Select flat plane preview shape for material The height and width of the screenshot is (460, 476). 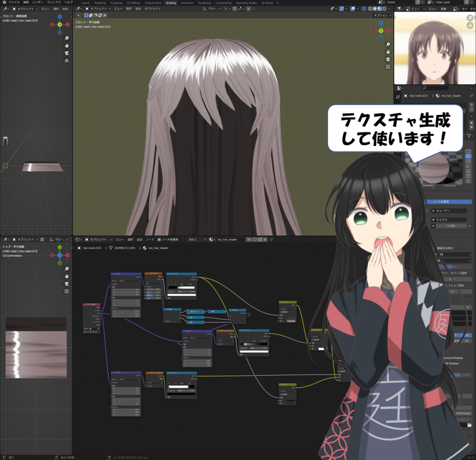[469, 151]
